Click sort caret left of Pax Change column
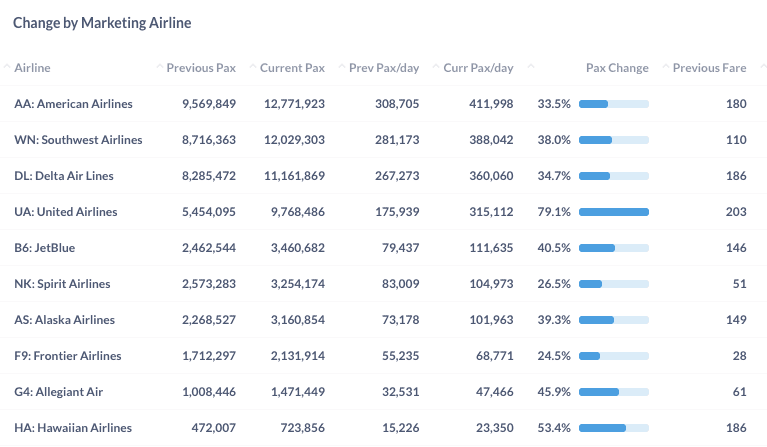Image resolution: width=767 pixels, height=447 pixels. point(531,67)
